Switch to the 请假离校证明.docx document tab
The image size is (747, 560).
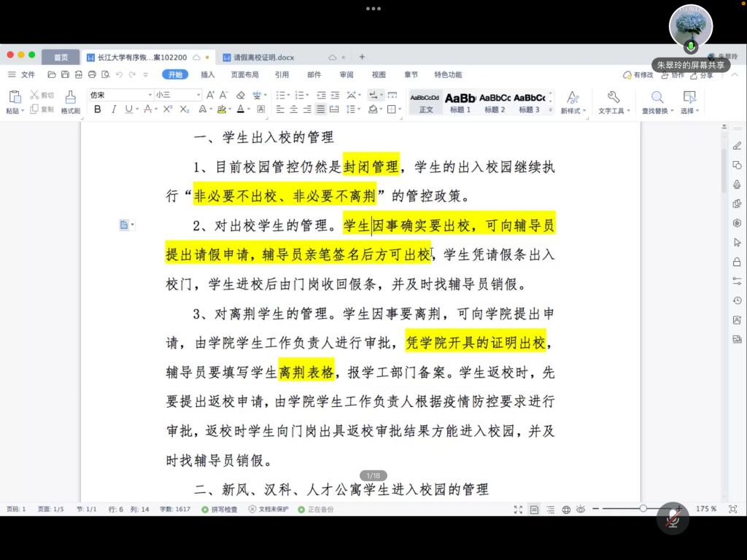263,57
